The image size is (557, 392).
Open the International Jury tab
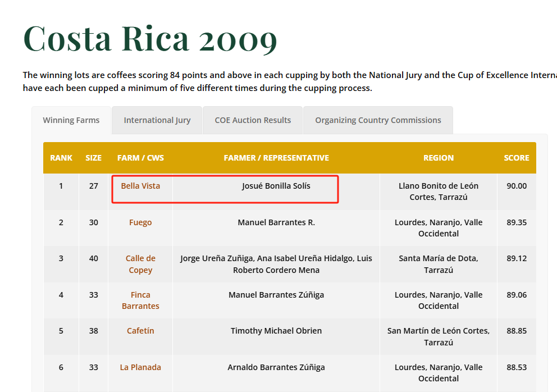coord(157,120)
